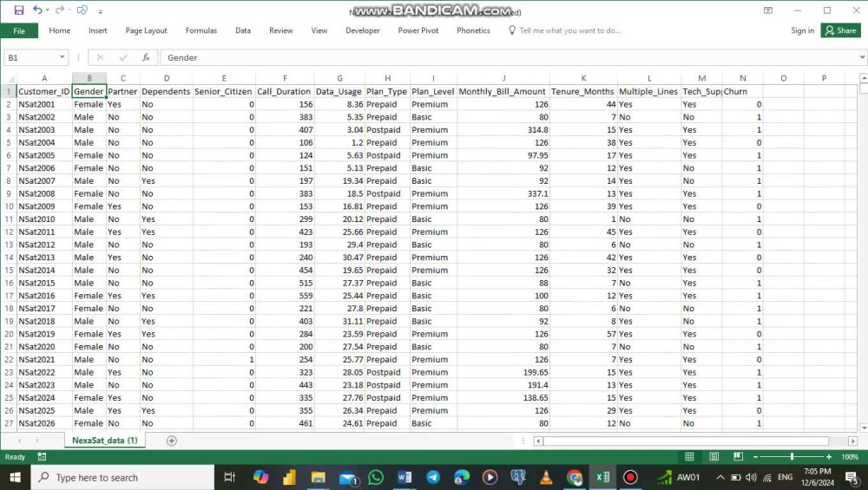The image size is (868, 490).
Task: Click the Insert Function fx icon
Action: (146, 57)
